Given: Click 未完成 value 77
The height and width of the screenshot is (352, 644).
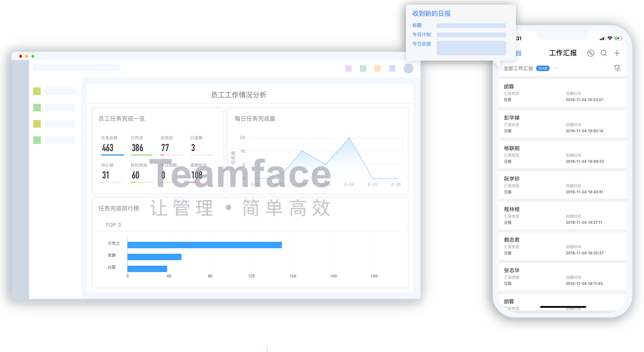Looking at the screenshot, I should 165,148.
